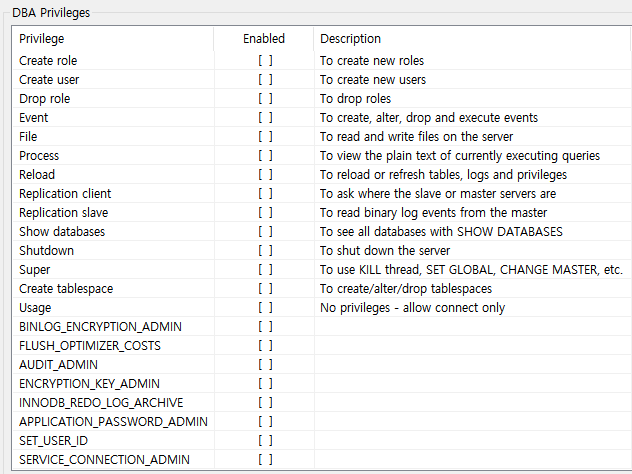The width and height of the screenshot is (632, 474).
Task: Enable Replication client checkbox
Action: pos(265,193)
